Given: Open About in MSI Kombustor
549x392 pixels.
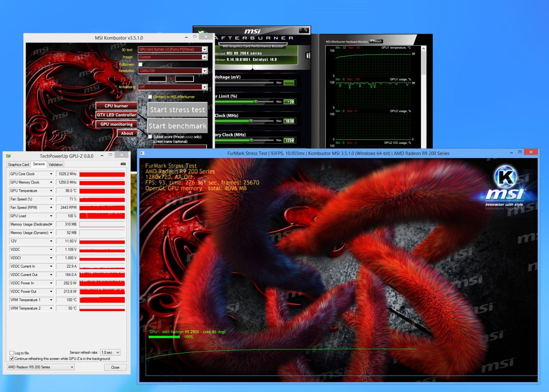Looking at the screenshot, I should (127, 133).
